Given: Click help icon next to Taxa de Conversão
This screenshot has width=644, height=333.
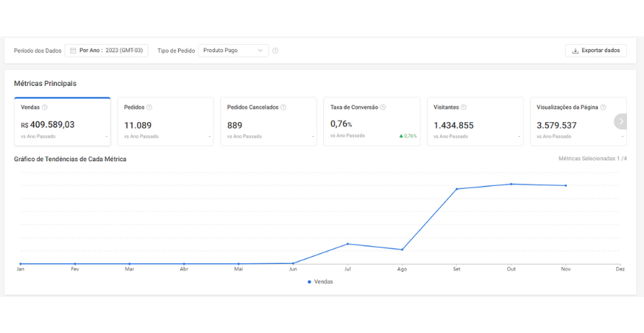Looking at the screenshot, I should tap(383, 107).
